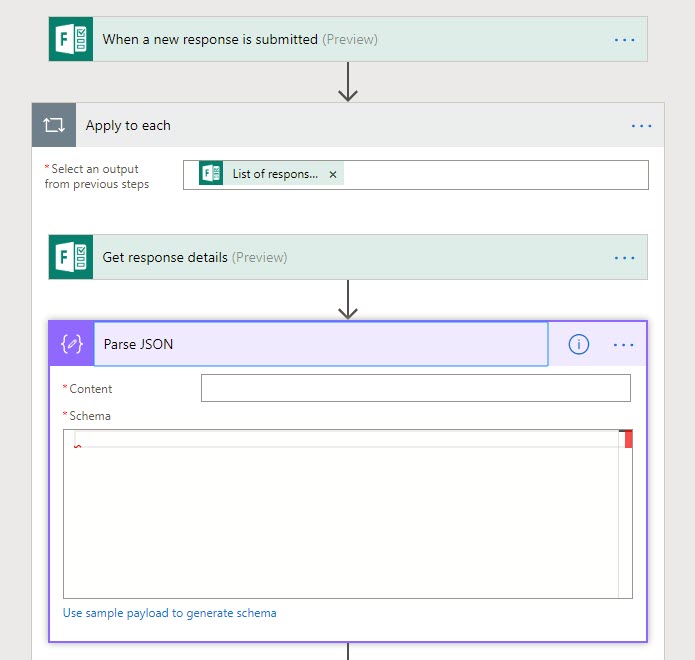Click the red error marker in the Schema scrollbar
The image size is (695, 660).
[x=628, y=439]
